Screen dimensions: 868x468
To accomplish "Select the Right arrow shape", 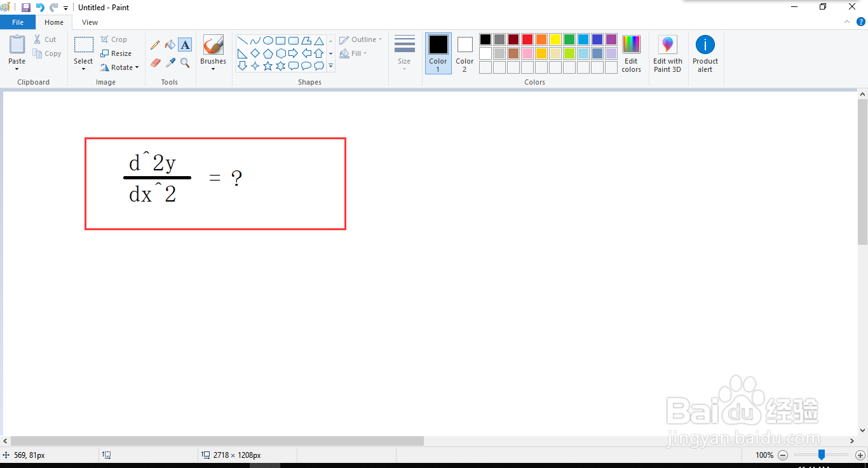I will (293, 53).
